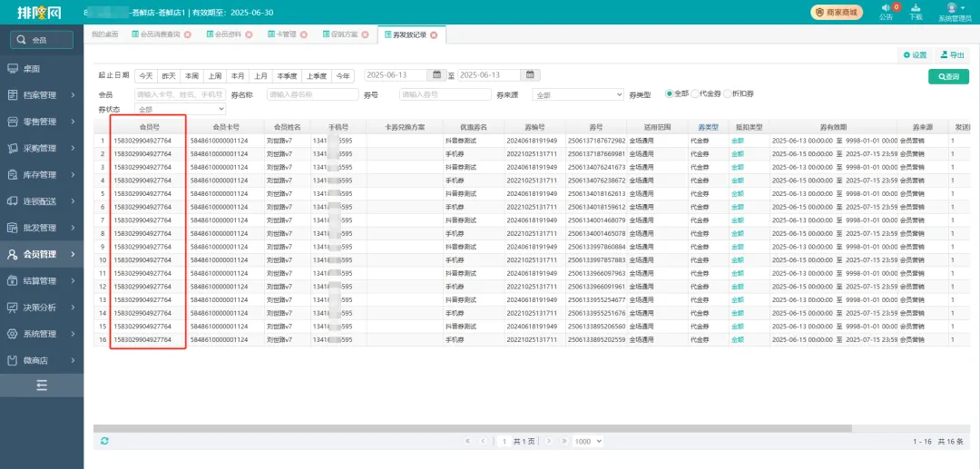Image resolution: width=980 pixels, height=469 pixels.
Task: Click the 导出 export button
Action: point(952,55)
